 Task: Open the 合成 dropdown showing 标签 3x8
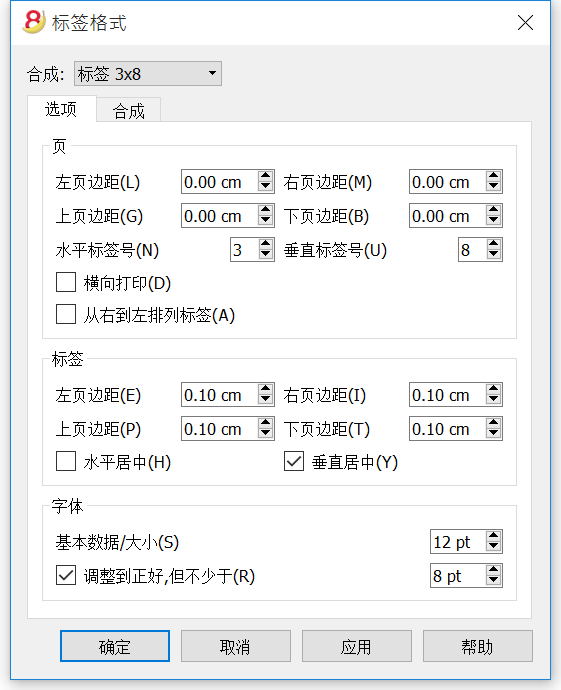click(x=148, y=73)
